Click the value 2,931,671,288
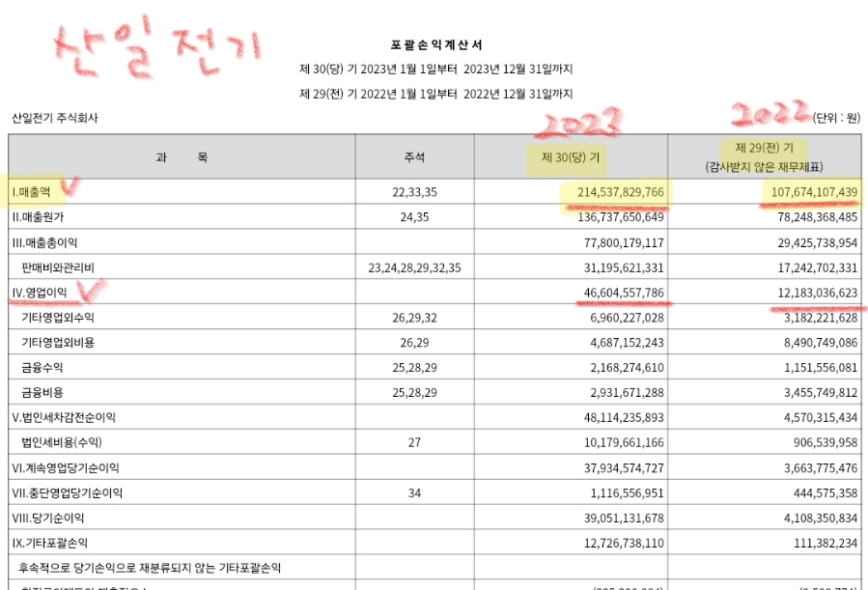This screenshot has height=590, width=868. click(627, 392)
